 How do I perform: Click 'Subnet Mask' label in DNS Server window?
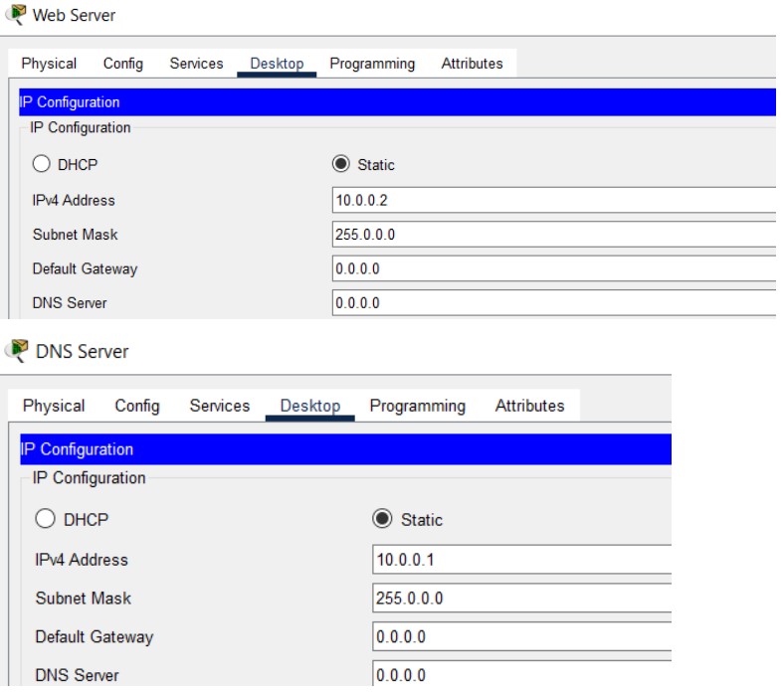point(83,599)
